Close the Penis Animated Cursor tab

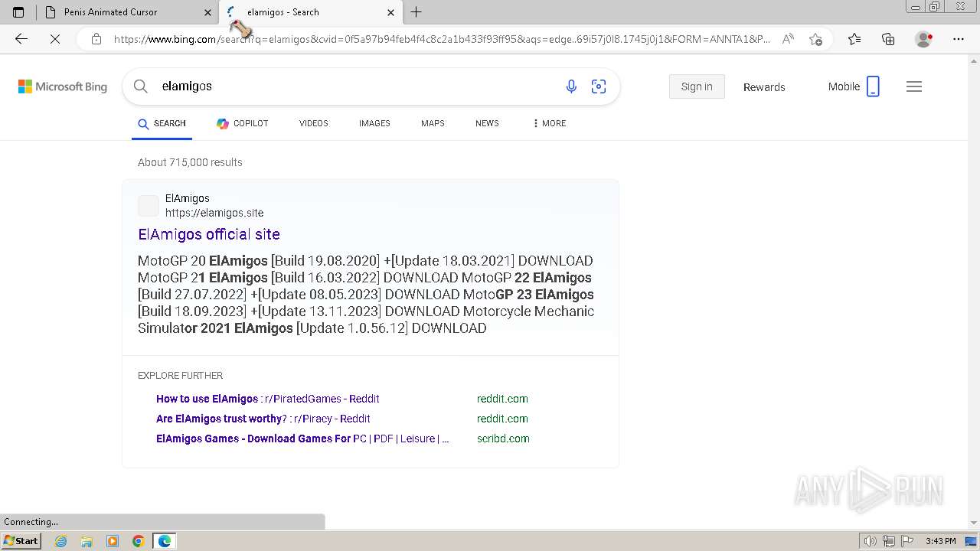tap(207, 12)
